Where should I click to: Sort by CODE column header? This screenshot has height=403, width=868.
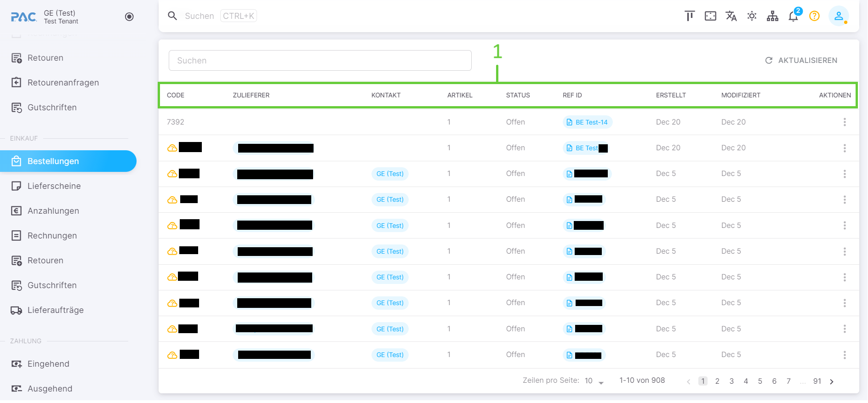pyautogui.click(x=176, y=95)
